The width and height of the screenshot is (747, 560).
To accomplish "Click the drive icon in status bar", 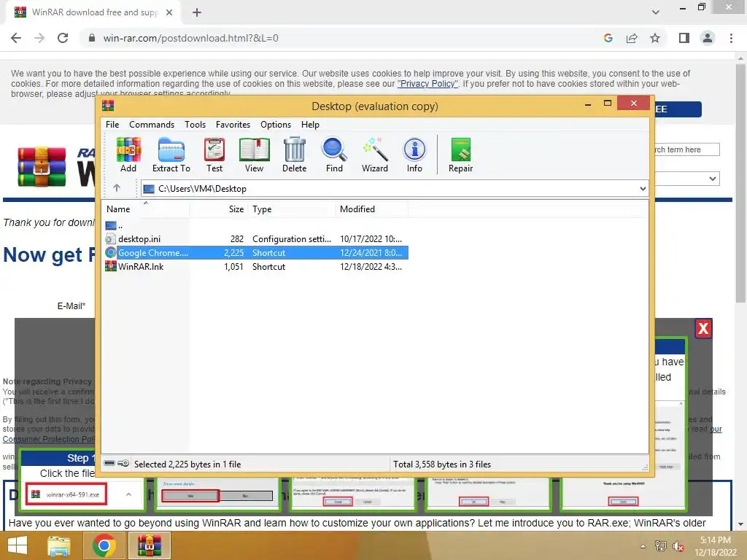I will tap(109, 463).
